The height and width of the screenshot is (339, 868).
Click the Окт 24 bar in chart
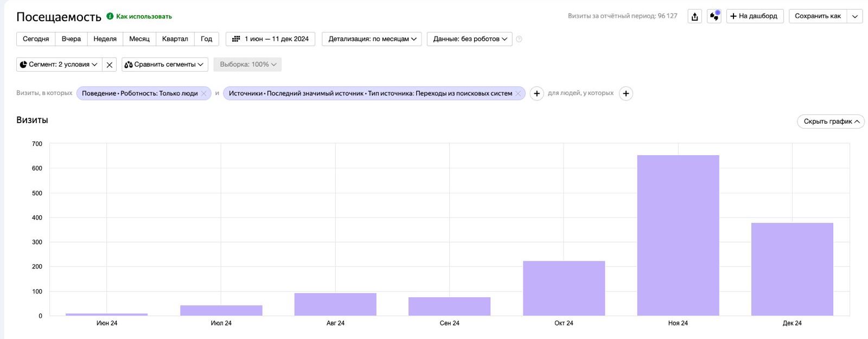point(564,289)
